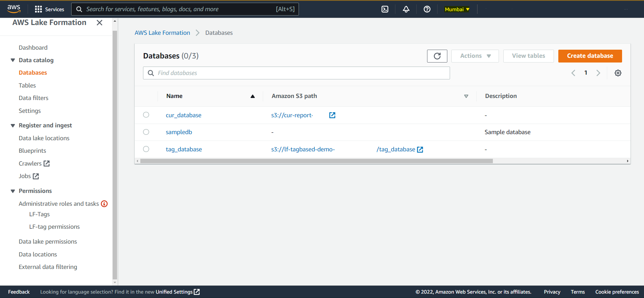The height and width of the screenshot is (298, 644).
Task: Select the sampledb radio button
Action: pos(146,132)
